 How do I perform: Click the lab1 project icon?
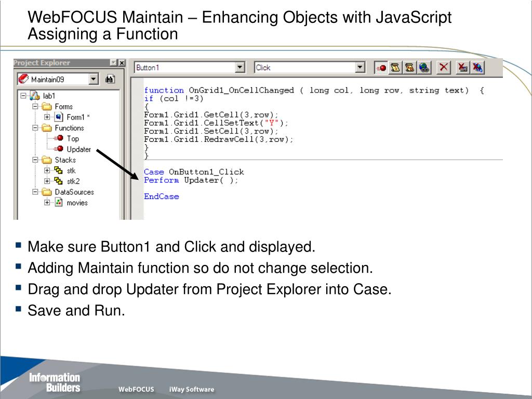(35, 96)
